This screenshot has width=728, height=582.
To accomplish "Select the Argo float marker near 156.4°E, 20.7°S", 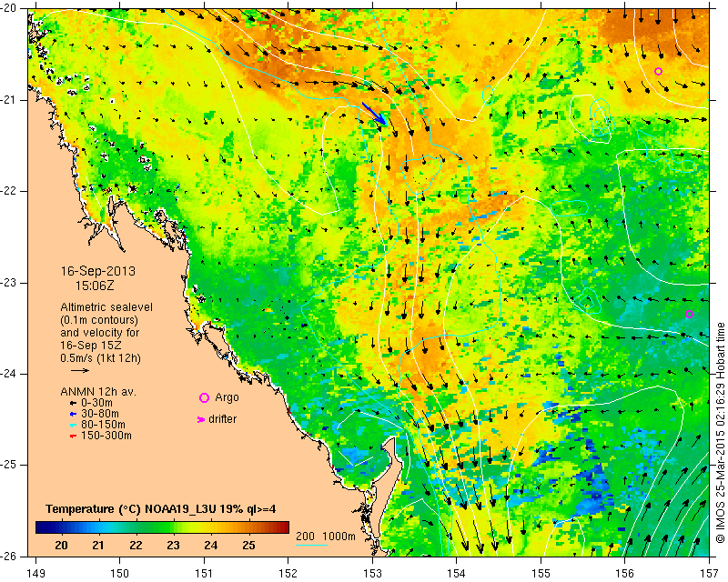I will coord(658,72).
